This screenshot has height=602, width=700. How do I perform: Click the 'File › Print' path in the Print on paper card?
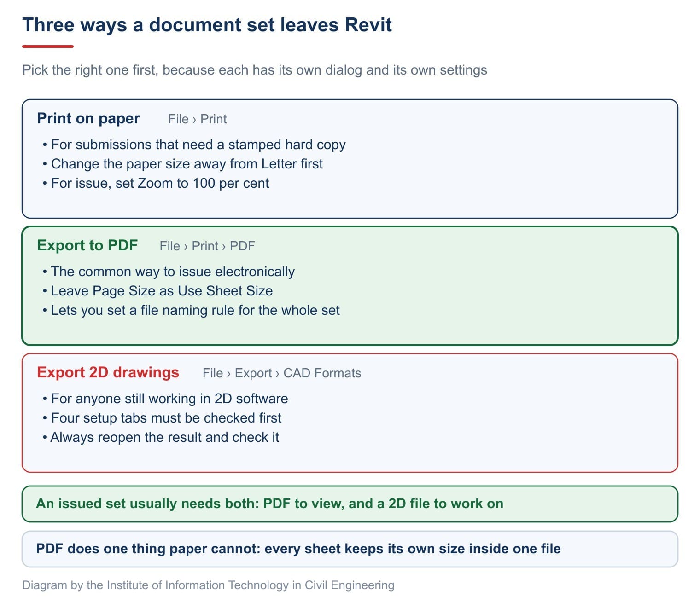click(197, 119)
